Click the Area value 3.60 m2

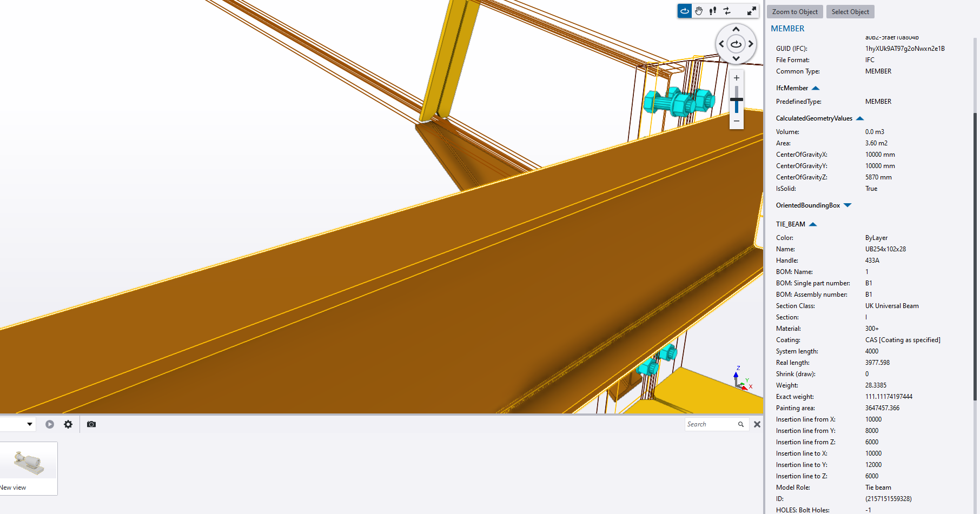(876, 143)
